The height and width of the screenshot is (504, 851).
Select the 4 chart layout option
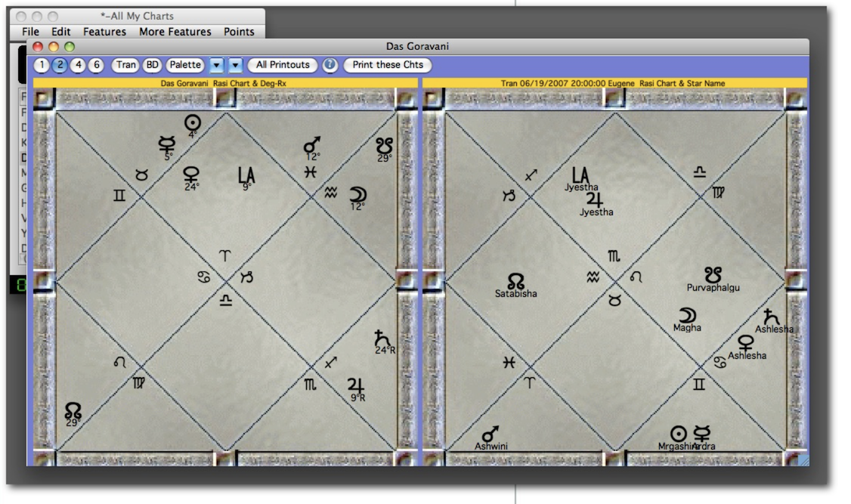[x=79, y=65]
